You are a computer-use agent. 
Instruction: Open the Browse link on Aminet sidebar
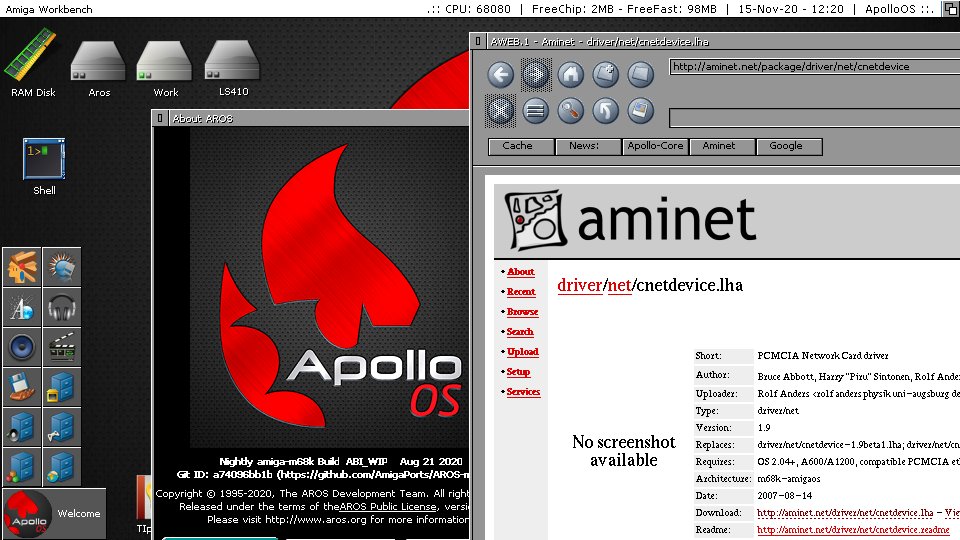[x=522, y=312]
